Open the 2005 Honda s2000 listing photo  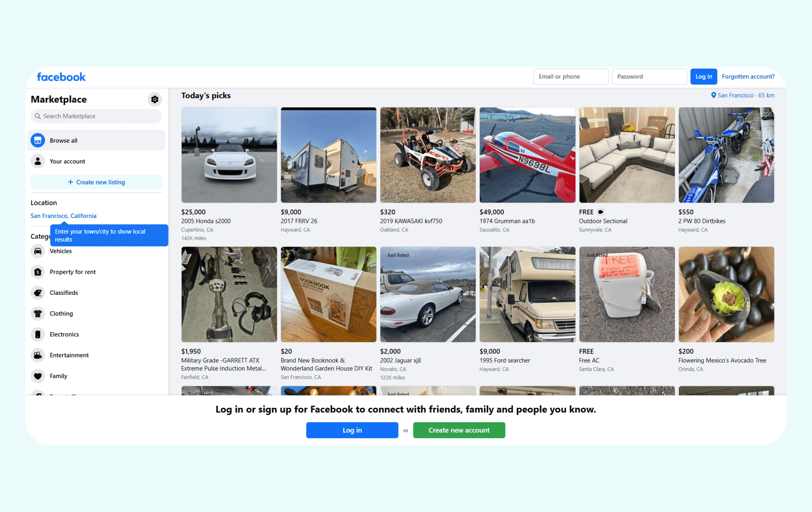click(x=229, y=155)
